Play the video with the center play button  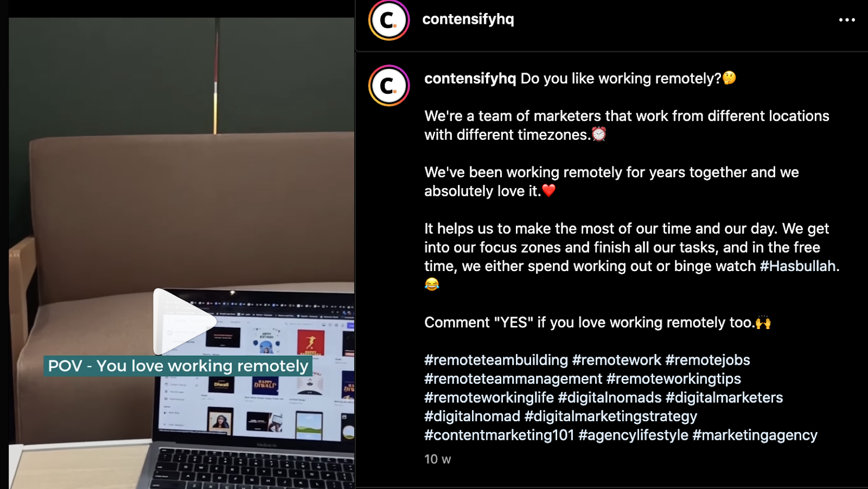(x=184, y=321)
